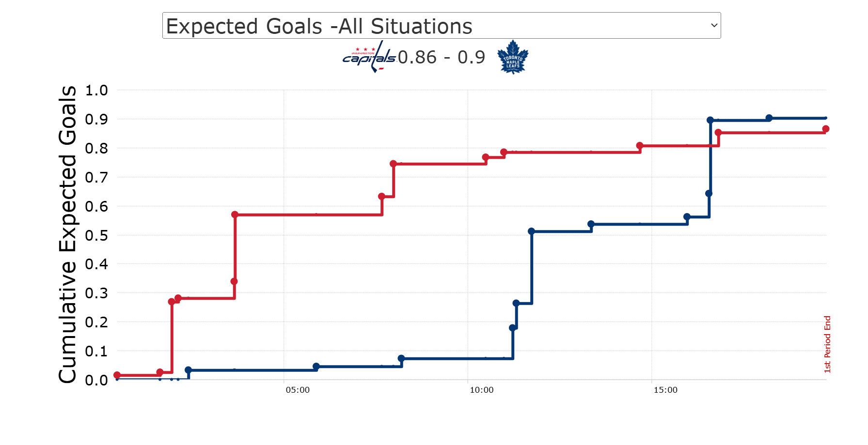Click the red starting point at time zero
Viewport: 868px width, 445px height.
[x=117, y=375]
